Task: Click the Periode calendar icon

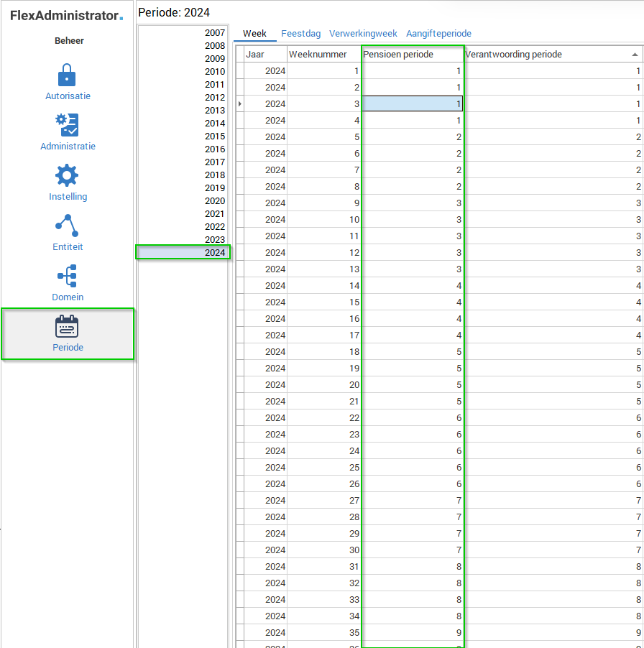Action: point(67,327)
